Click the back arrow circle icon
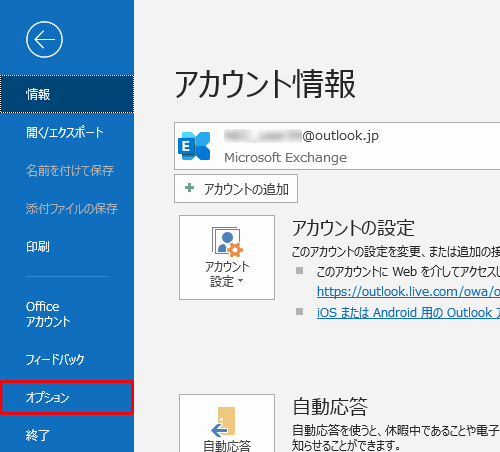 [44, 40]
